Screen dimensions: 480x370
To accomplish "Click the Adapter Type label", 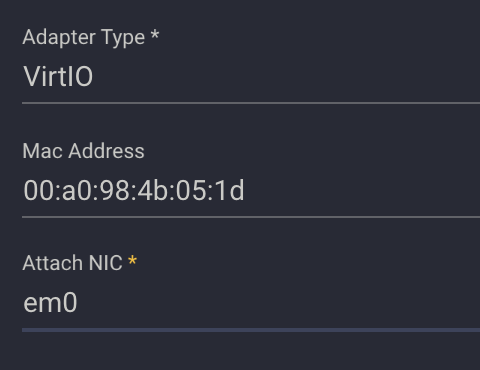I will pyautogui.click(x=84, y=37).
